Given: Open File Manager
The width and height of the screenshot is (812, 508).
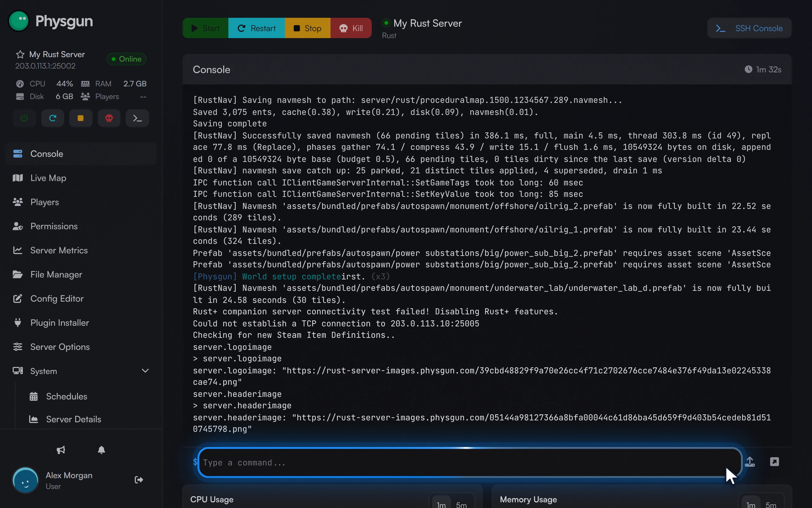Looking at the screenshot, I should point(81,275).
